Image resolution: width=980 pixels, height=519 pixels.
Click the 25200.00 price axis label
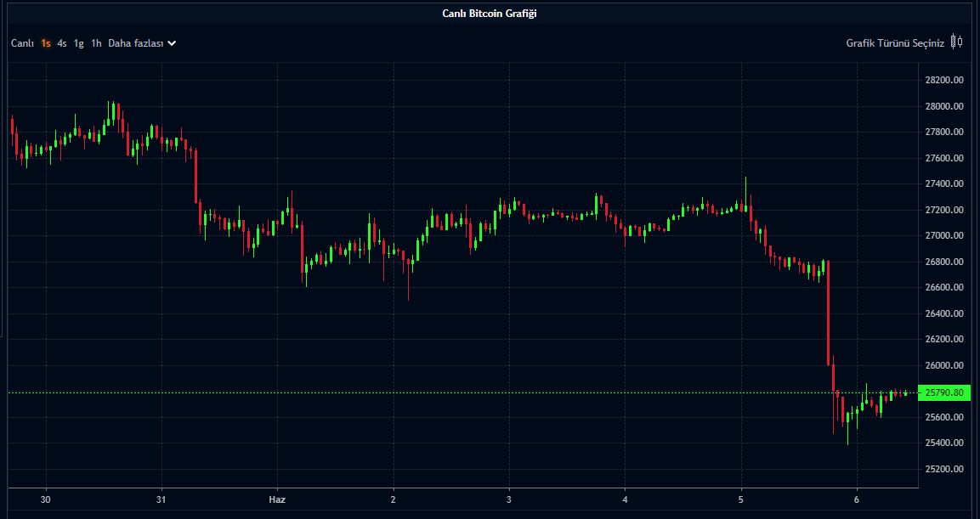click(x=944, y=469)
